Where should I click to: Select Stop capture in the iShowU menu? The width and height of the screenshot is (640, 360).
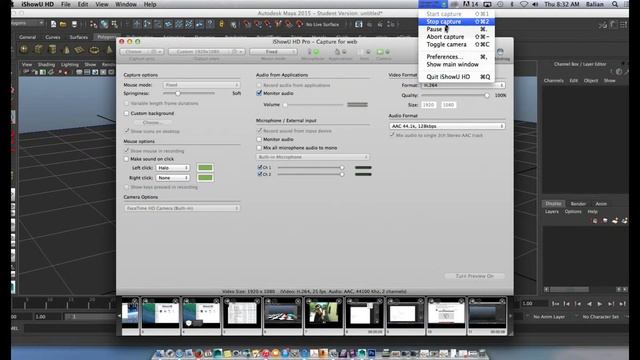point(457,22)
